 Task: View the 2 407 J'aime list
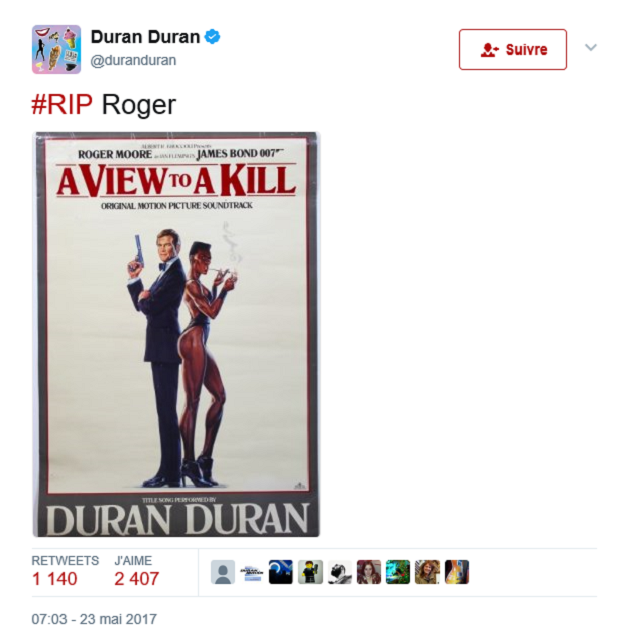pyautogui.click(x=137, y=571)
